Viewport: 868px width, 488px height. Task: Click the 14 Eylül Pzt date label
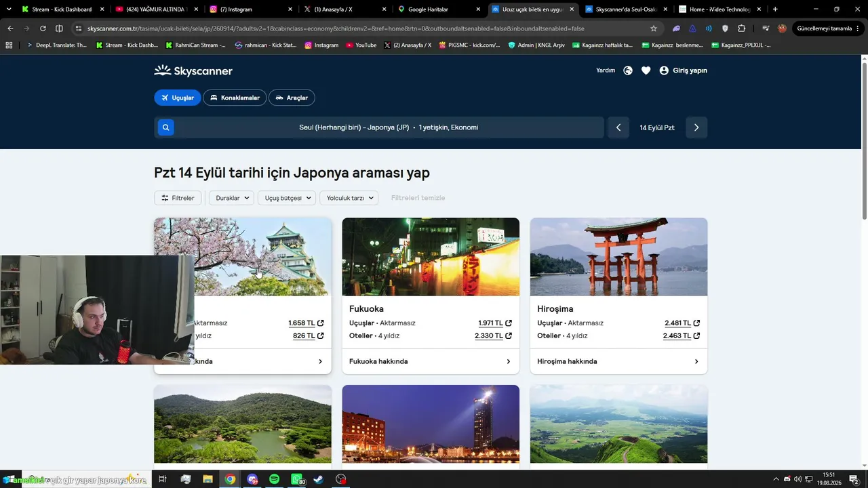point(657,127)
